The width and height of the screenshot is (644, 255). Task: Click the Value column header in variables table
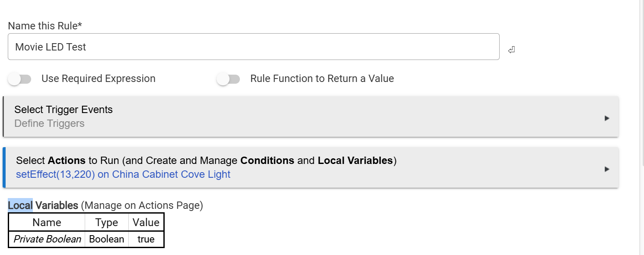pos(146,222)
